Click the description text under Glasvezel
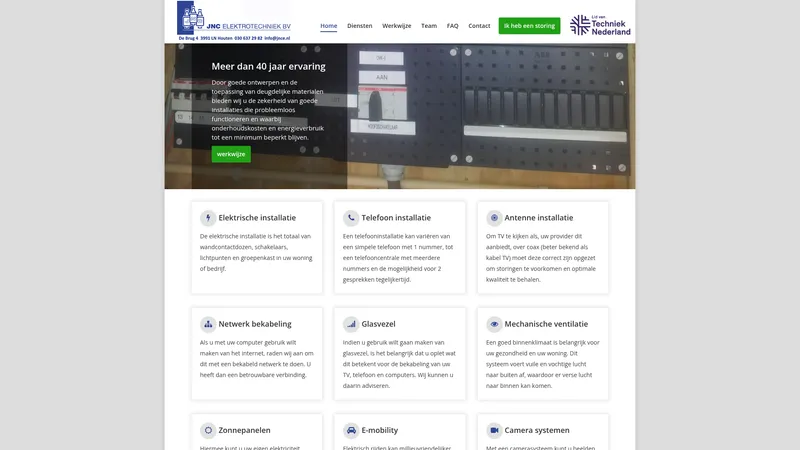This screenshot has width=800, height=450. click(399, 364)
